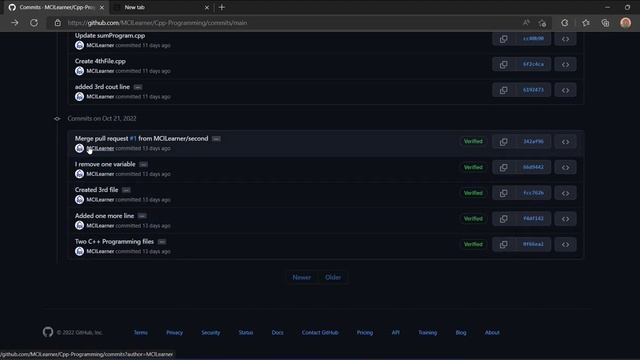Viewport: 640px width, 360px height.
Task: Open Status footer link
Action: pyautogui.click(x=246, y=333)
